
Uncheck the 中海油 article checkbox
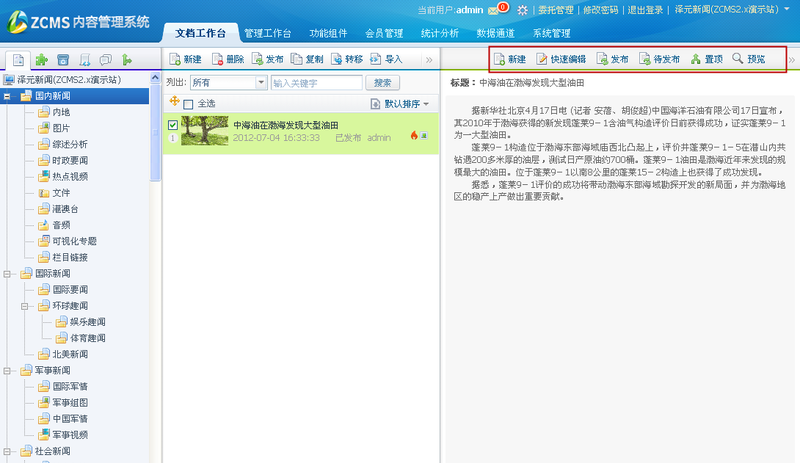[x=173, y=124]
